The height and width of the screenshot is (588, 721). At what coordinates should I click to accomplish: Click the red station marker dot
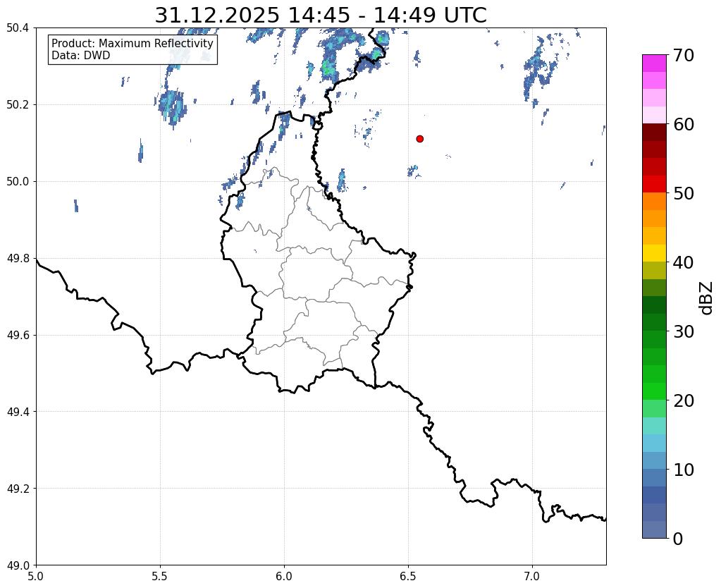(x=419, y=139)
